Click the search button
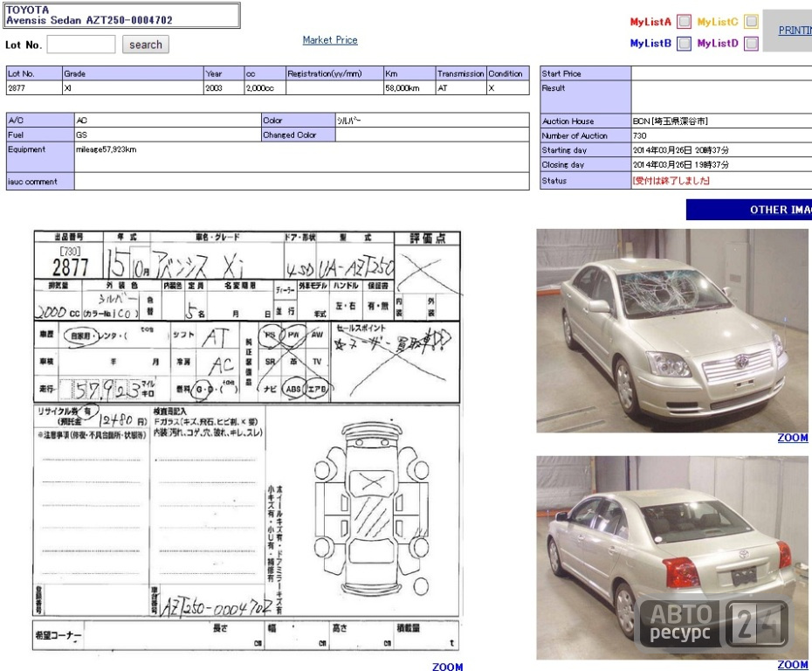Image resolution: width=812 pixels, height=671 pixels. click(146, 45)
